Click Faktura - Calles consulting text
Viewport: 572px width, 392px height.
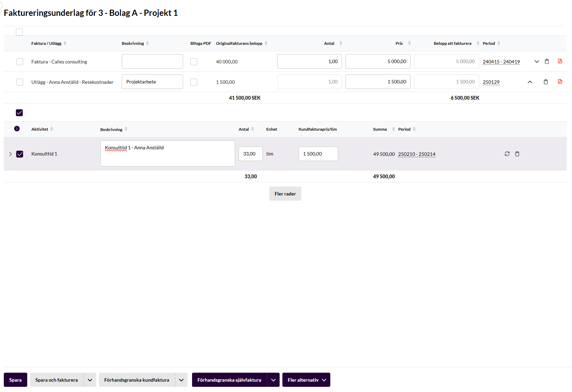(x=59, y=62)
